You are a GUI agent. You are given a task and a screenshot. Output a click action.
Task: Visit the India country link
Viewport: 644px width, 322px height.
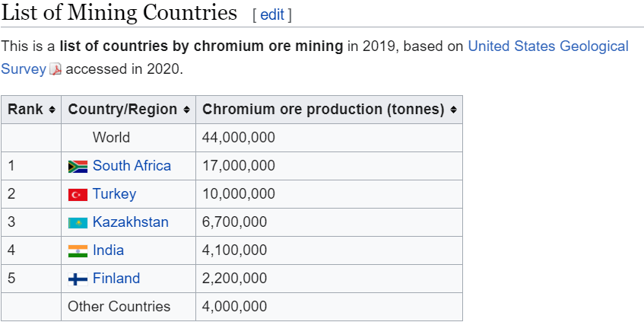pos(108,250)
